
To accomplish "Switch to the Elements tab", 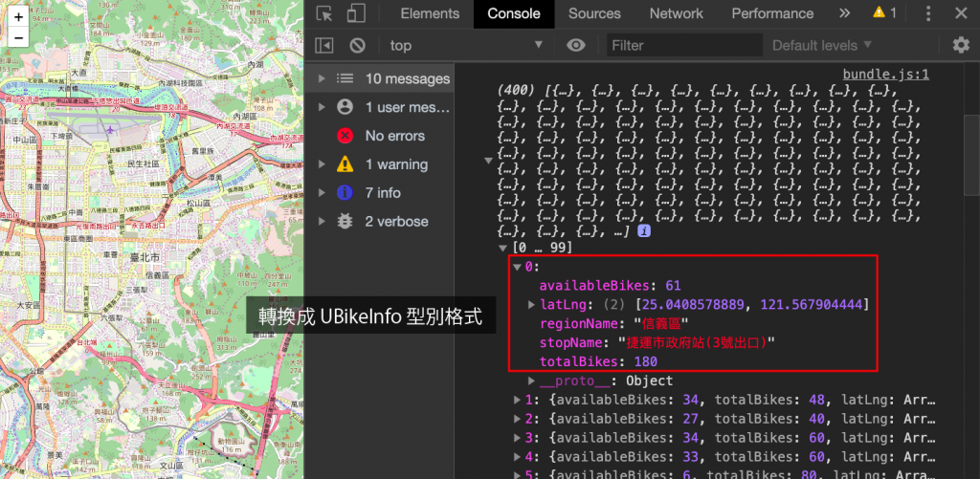I will [430, 13].
